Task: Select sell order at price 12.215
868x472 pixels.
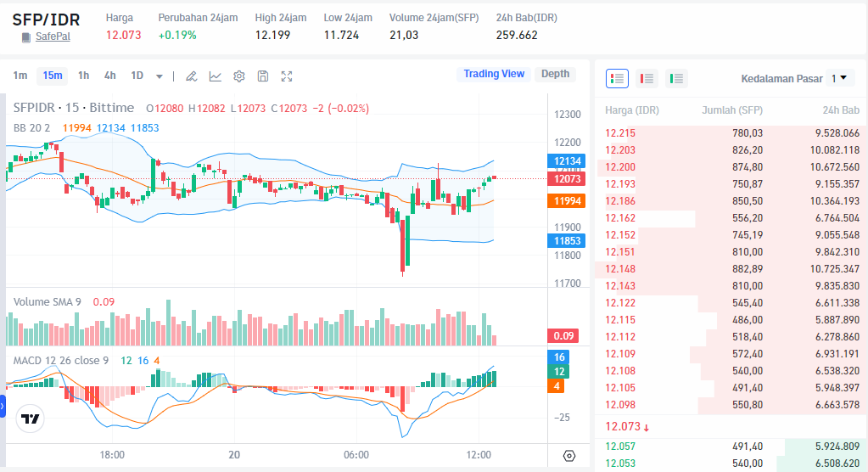Action: pos(731,133)
